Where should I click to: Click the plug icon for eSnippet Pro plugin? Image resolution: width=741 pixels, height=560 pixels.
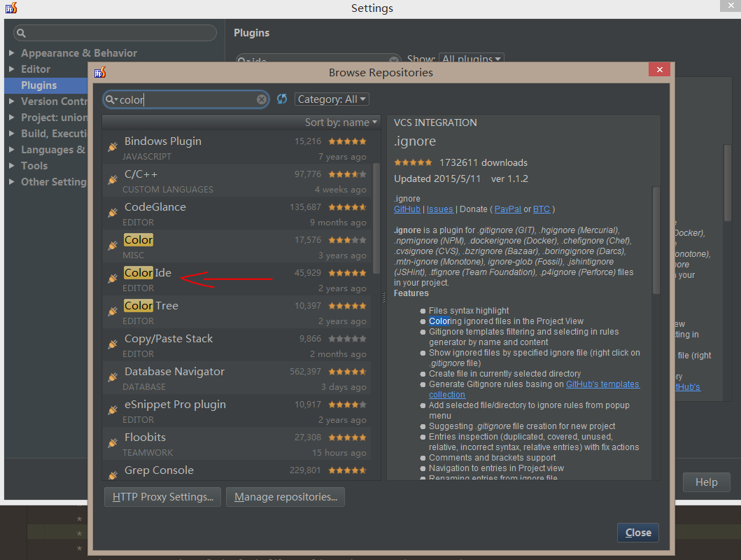pyautogui.click(x=113, y=409)
